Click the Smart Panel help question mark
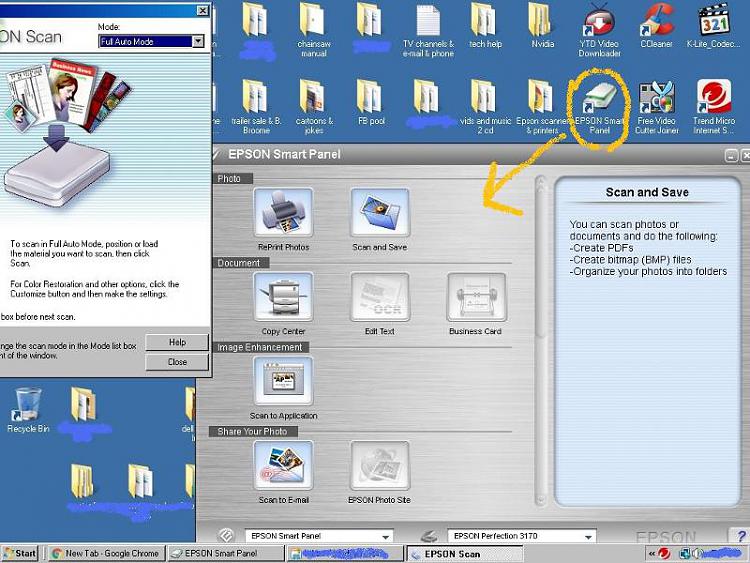Screen dimensions: 750x563 [x=740, y=536]
